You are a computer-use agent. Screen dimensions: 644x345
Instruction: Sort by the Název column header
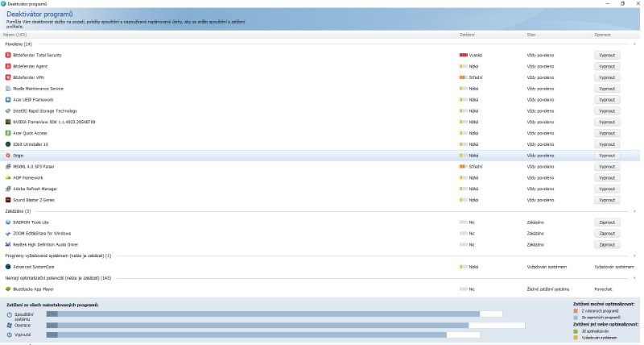tap(15, 35)
